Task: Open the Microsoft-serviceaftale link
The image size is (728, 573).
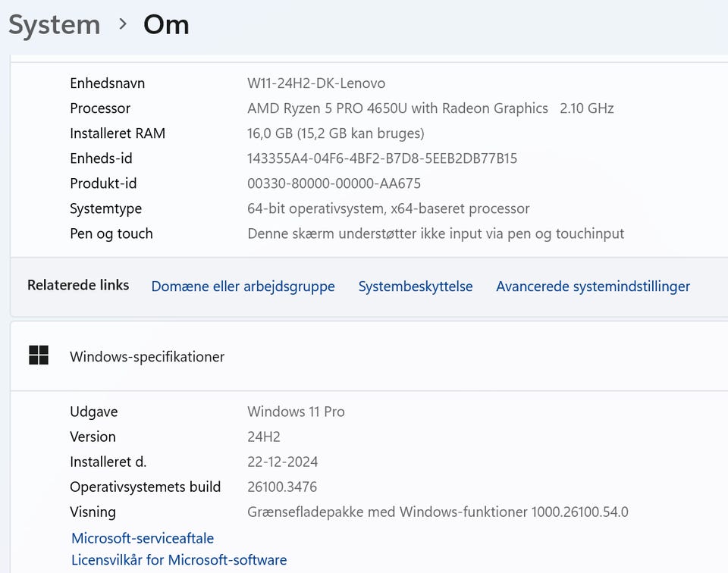Action: click(143, 538)
